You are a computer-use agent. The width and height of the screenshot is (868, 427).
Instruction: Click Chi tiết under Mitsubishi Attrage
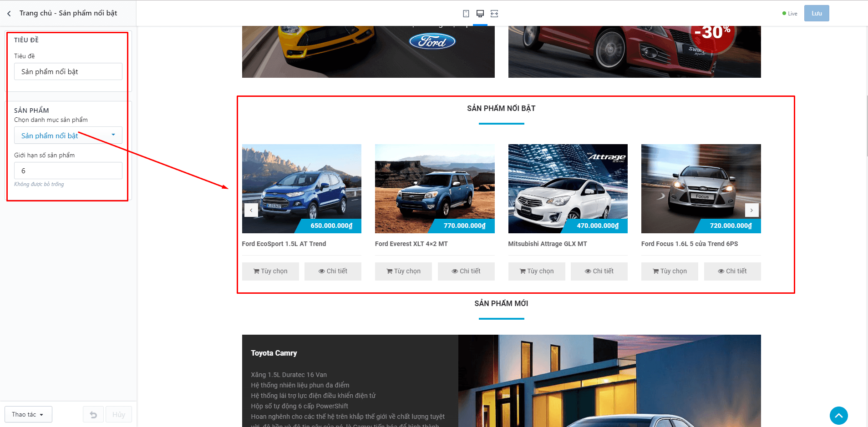pyautogui.click(x=599, y=271)
